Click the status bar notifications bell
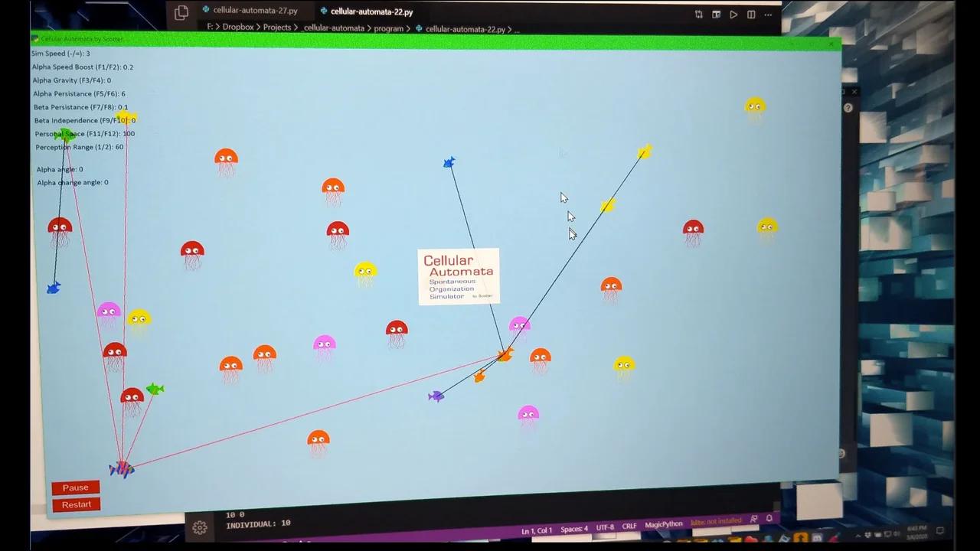980x551 pixels. pyautogui.click(x=769, y=519)
